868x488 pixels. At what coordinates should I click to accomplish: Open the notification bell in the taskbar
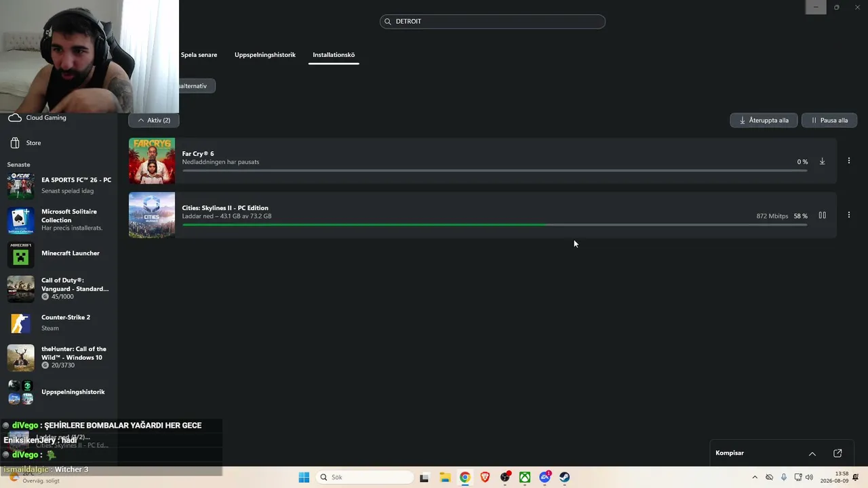tap(856, 477)
